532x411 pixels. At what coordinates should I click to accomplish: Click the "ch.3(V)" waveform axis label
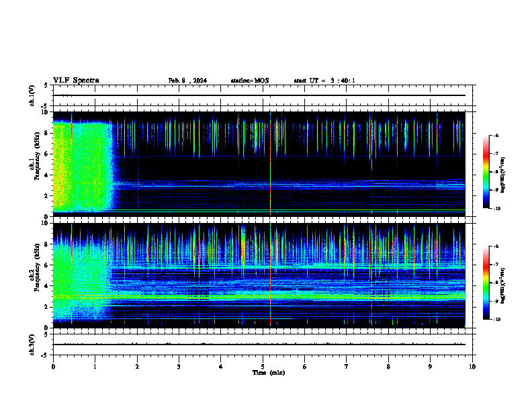pos(32,345)
